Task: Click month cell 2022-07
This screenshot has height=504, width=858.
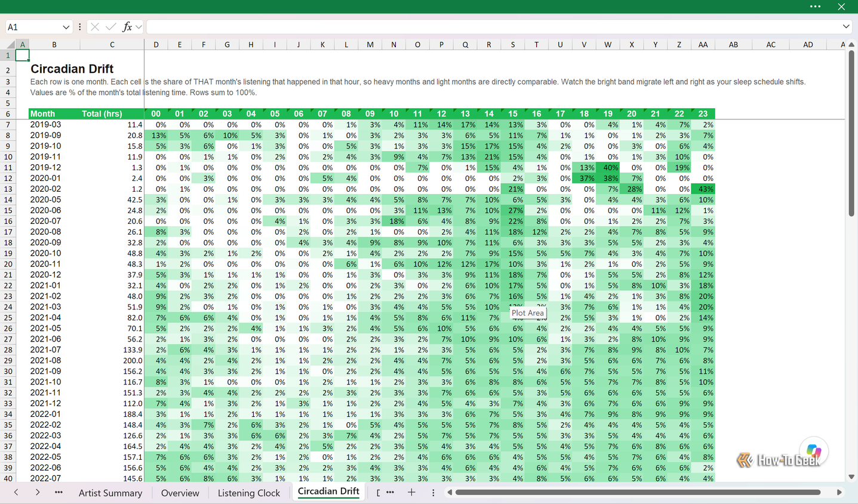Action: [x=54, y=478]
